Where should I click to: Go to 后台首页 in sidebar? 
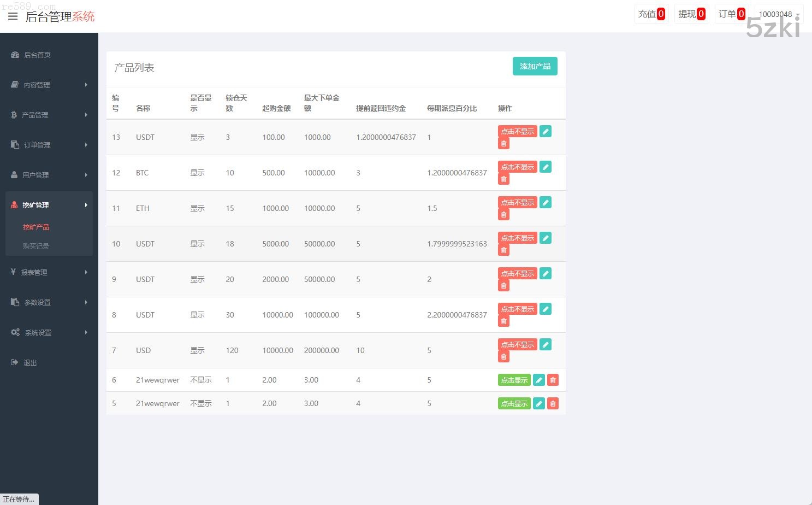[37, 55]
